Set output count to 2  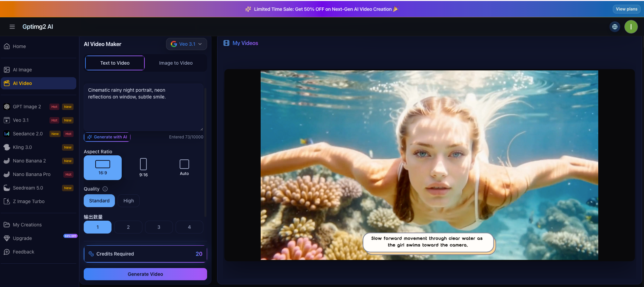(x=128, y=227)
